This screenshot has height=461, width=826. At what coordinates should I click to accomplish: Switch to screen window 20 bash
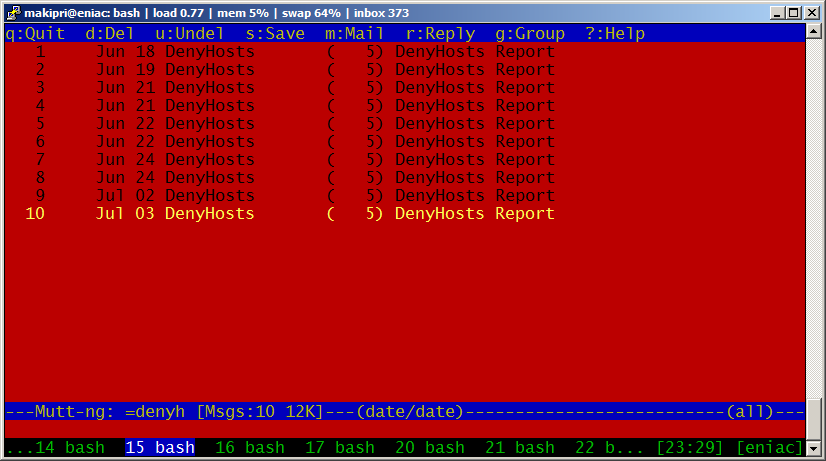(x=430, y=447)
